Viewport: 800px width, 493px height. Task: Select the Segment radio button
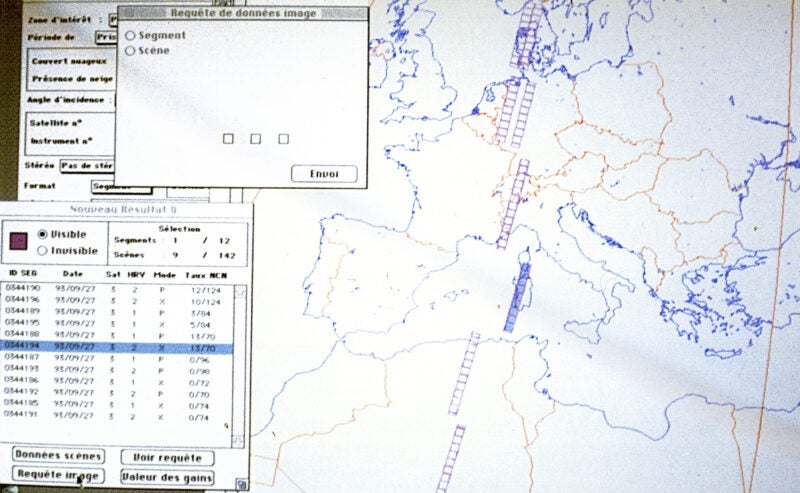tap(130, 36)
